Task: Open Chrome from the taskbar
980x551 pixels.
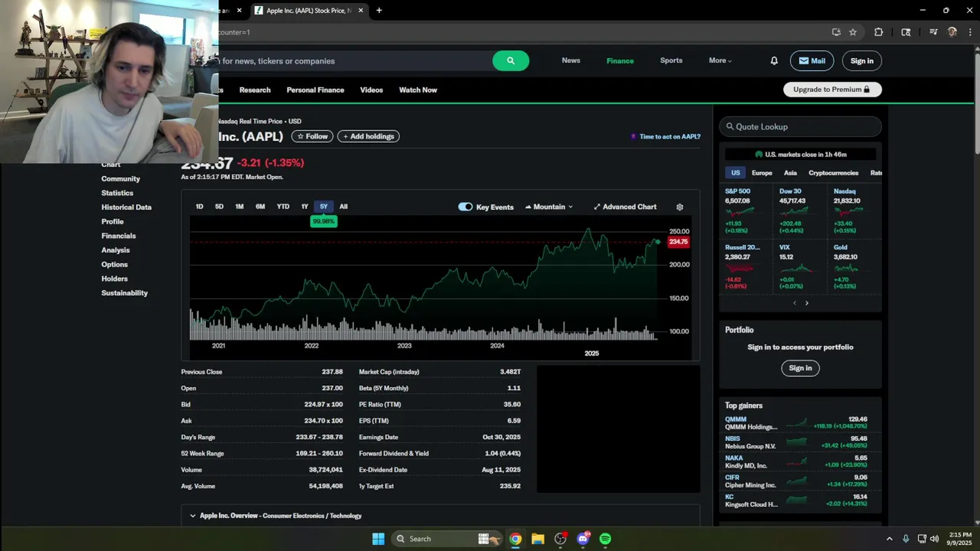Action: pos(515,539)
